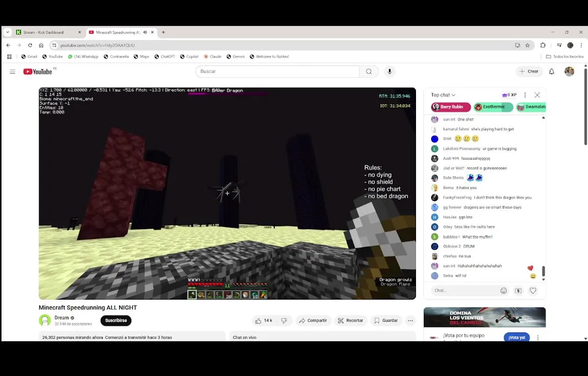Focus the Buscar search field
This screenshot has width=588, height=376.
coord(278,72)
